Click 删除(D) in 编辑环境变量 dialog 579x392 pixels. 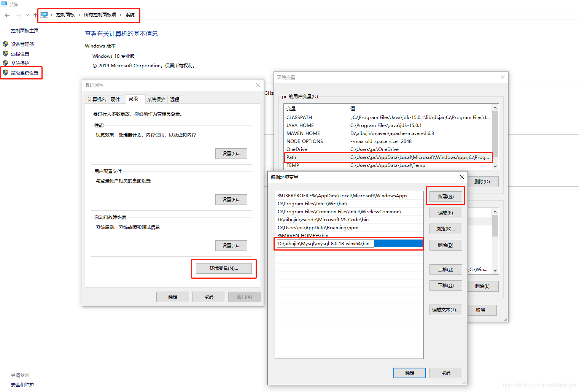445,245
